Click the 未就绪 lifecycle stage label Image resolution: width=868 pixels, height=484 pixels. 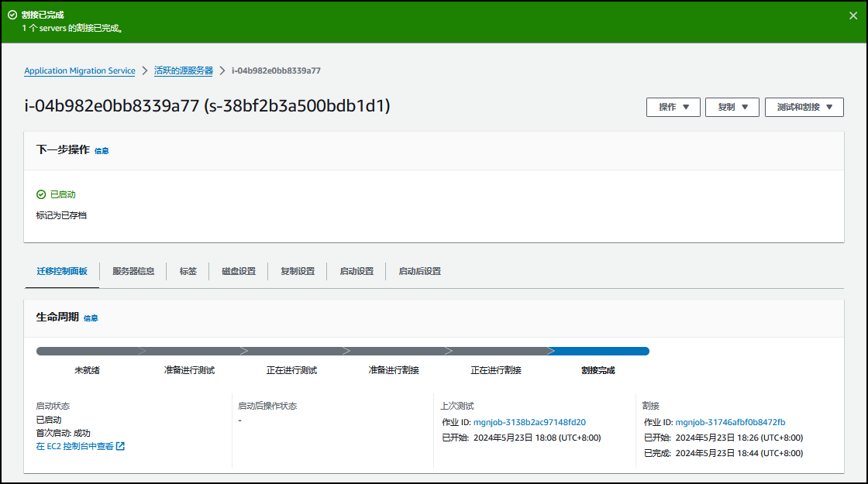point(87,371)
